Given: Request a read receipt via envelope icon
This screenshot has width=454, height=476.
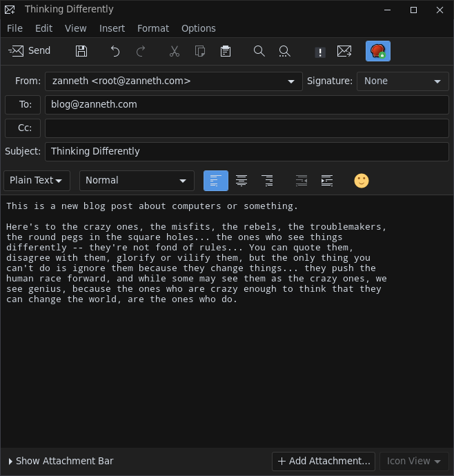Looking at the screenshot, I should [344, 51].
